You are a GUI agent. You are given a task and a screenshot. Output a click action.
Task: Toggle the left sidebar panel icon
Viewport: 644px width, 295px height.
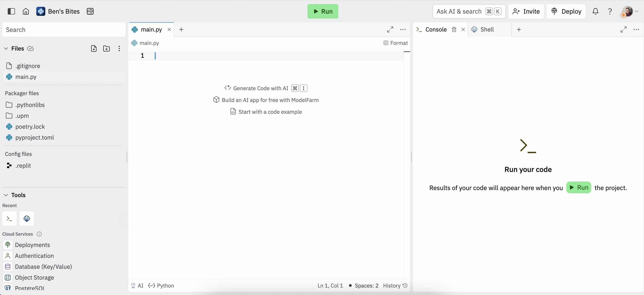point(11,11)
